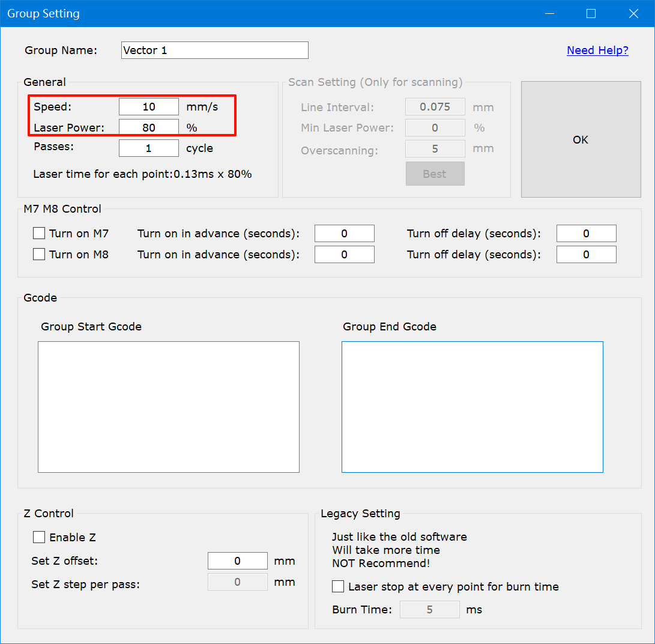
Task: Enable the Turn on M7 checkbox
Action: 39,233
